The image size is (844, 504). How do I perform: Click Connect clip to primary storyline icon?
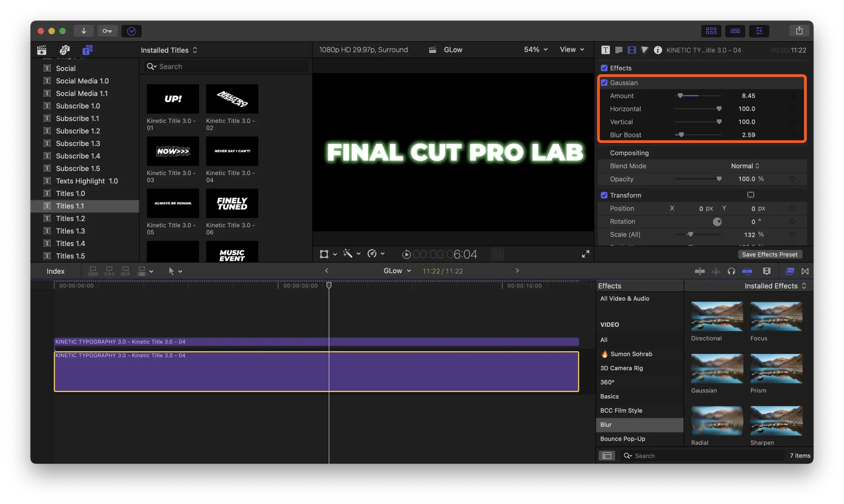pyautogui.click(x=93, y=271)
